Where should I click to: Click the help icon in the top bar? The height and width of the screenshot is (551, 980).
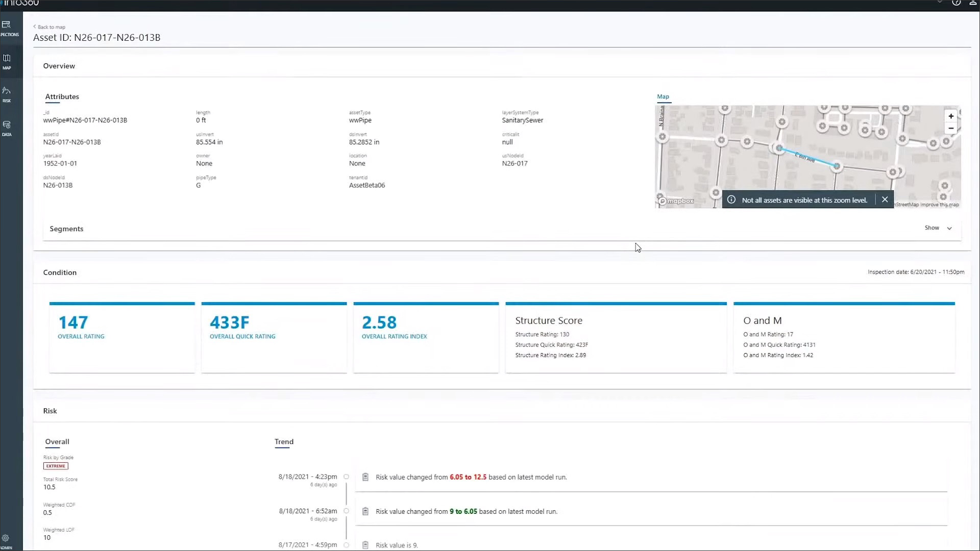[956, 3]
